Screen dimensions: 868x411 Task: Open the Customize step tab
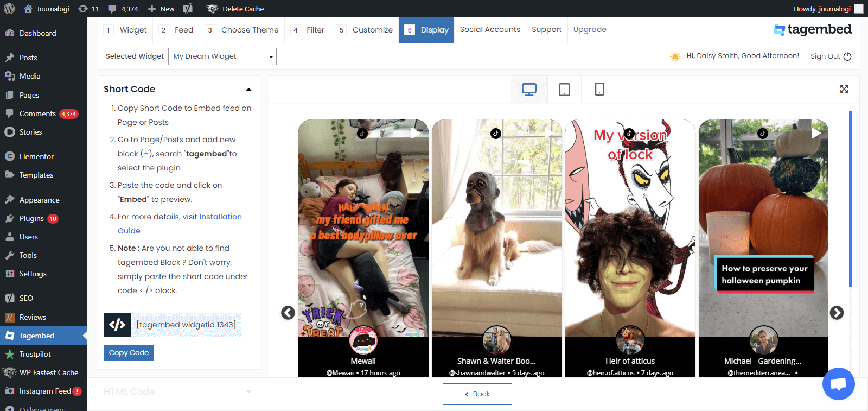[365, 30]
